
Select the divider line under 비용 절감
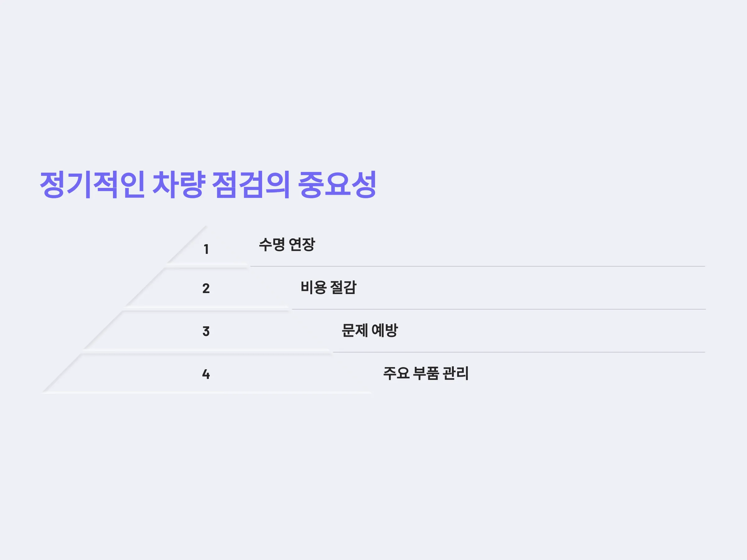[499, 309]
